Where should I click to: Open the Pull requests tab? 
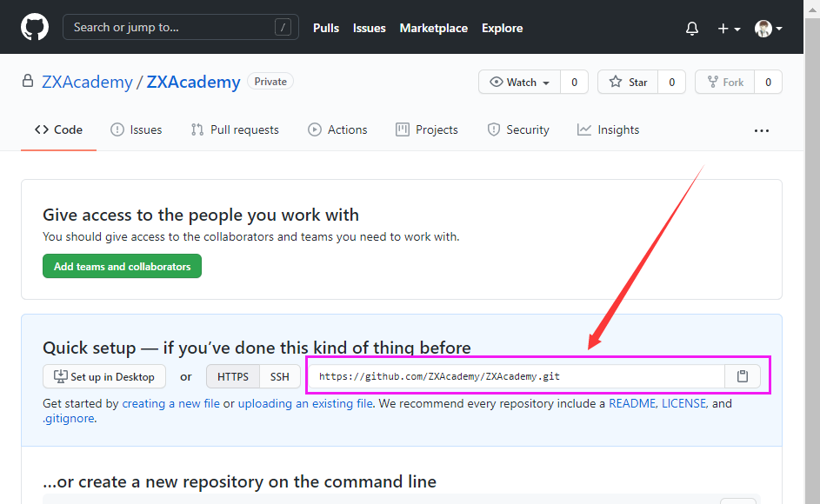(x=235, y=129)
